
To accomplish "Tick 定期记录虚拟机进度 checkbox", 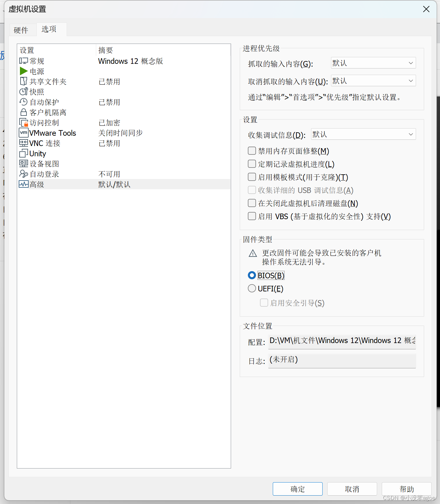I will [252, 164].
